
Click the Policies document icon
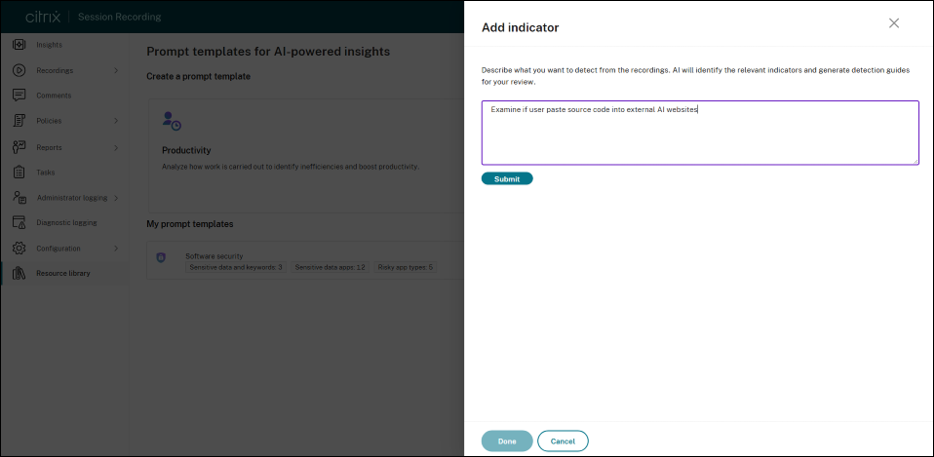(19, 121)
